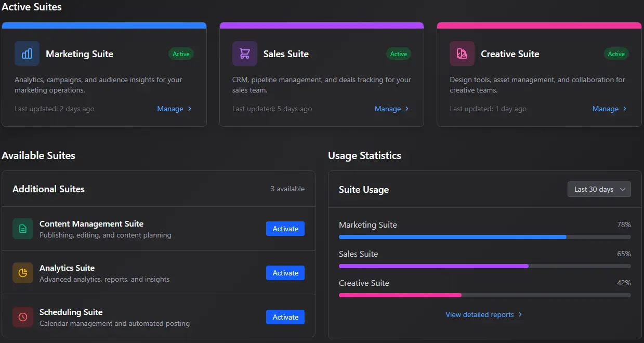644x343 pixels.
Task: Activate the Scheduling Suite
Action: coord(285,317)
